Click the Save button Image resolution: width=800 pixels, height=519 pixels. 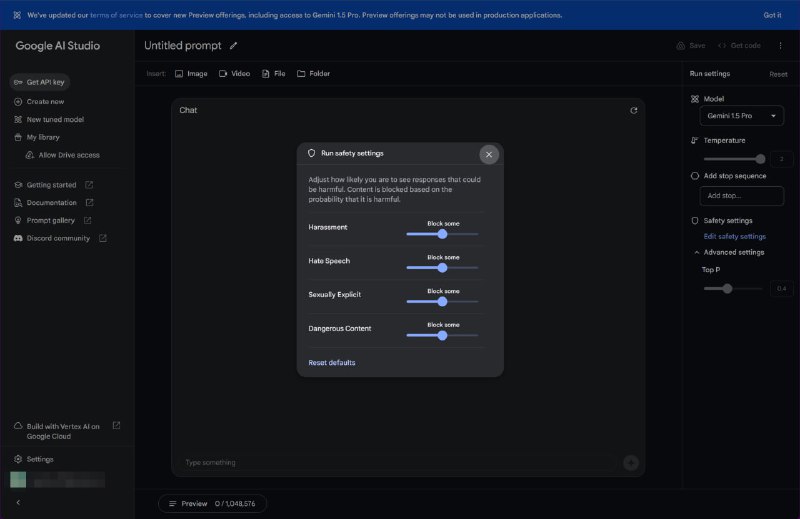(x=691, y=46)
